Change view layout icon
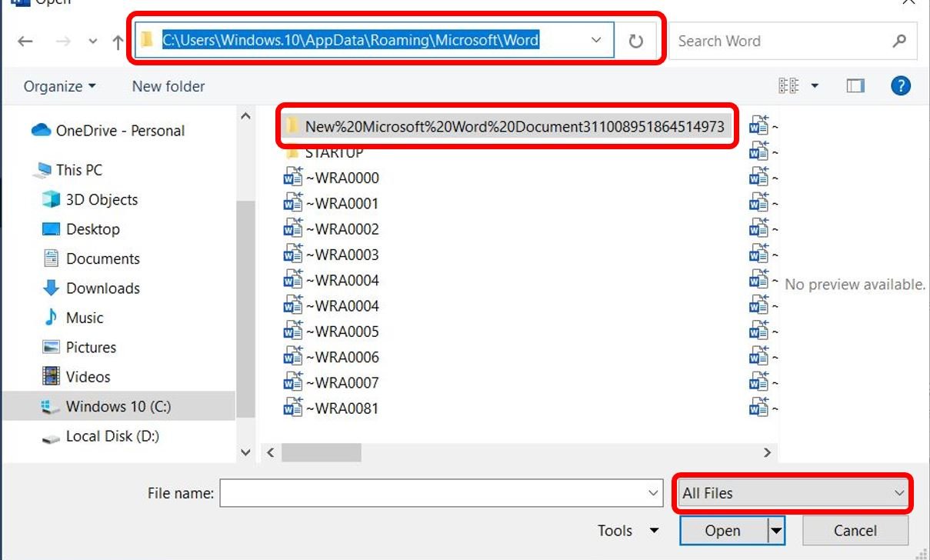The height and width of the screenshot is (560, 930). (788, 86)
